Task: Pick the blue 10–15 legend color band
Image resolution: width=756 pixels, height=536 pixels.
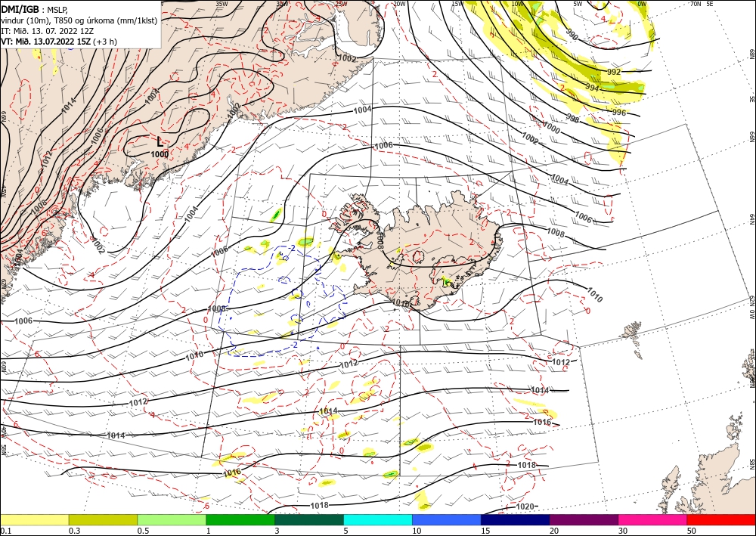Action: [x=447, y=519]
